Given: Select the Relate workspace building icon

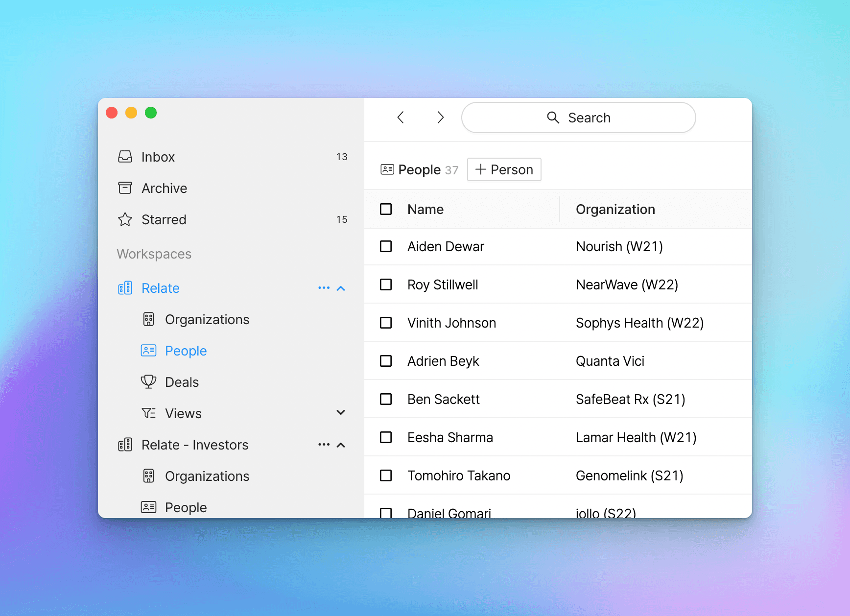Looking at the screenshot, I should (x=125, y=288).
